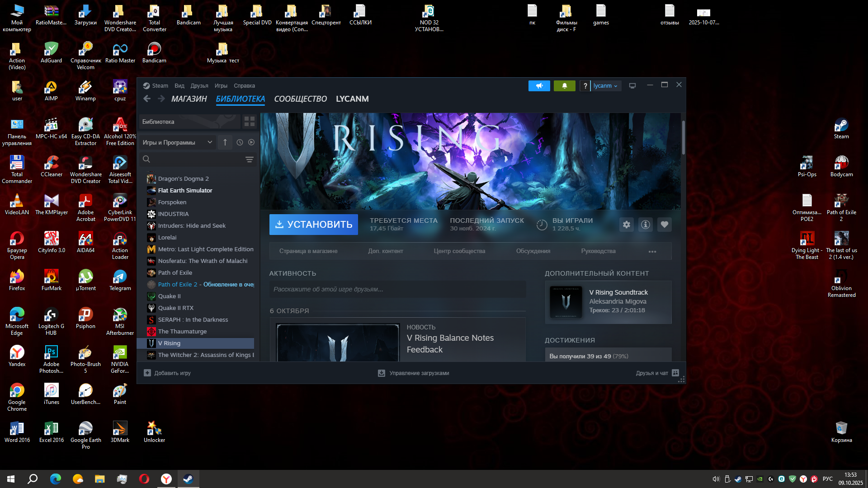Image resolution: width=868 pixels, height=488 pixels.
Task: Toggle sort by recent activity clock
Action: pyautogui.click(x=240, y=142)
